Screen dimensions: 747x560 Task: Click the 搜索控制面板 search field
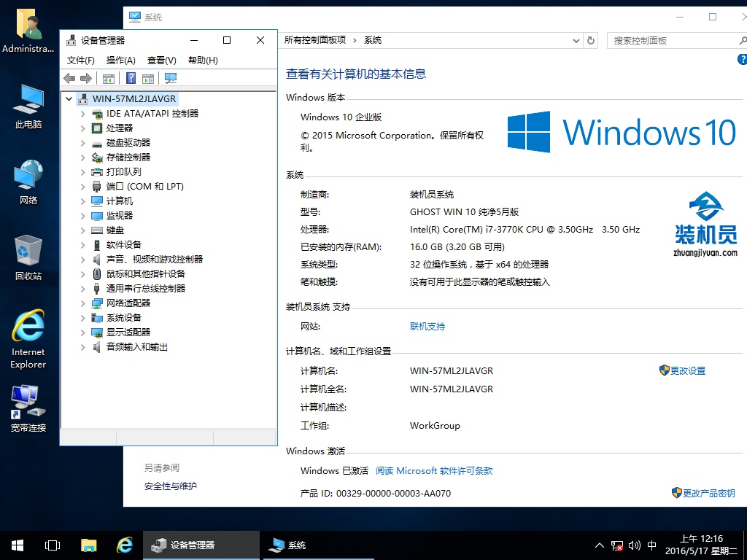(671, 41)
